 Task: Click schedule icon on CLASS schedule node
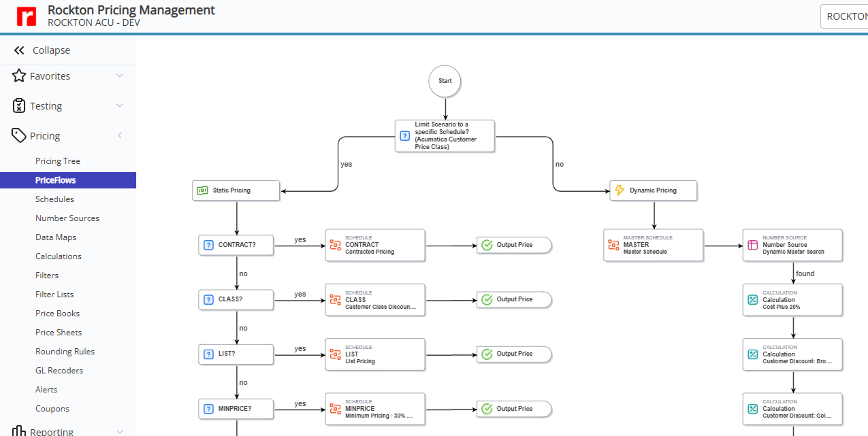coord(335,299)
